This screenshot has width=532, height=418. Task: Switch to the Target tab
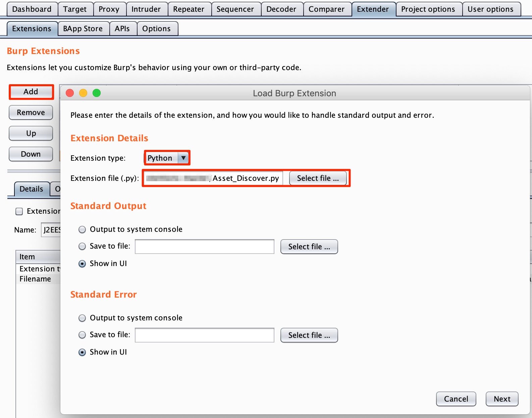coord(75,9)
